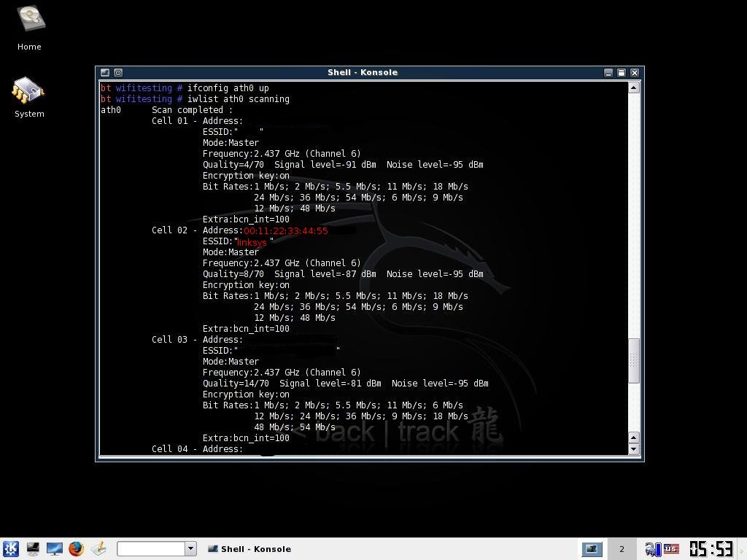Expand the run command dropdown arrow

coord(190,549)
